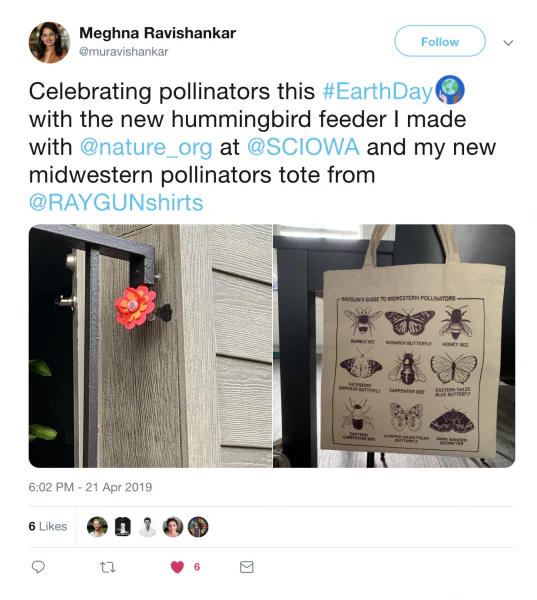This screenshot has height=600, width=537.
Task: Click the colorful wheel liker avatar
Action: [x=198, y=527]
